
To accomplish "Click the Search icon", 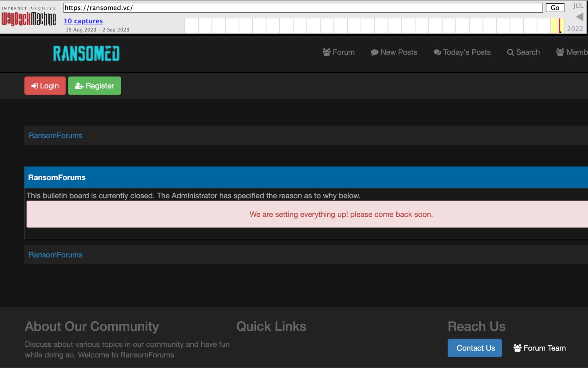I will tap(510, 52).
